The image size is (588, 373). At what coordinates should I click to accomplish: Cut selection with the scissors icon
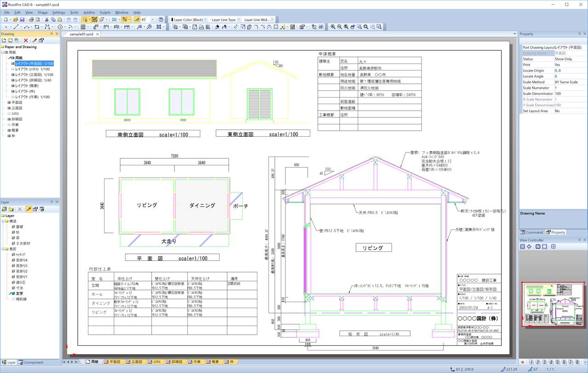click(x=47, y=20)
